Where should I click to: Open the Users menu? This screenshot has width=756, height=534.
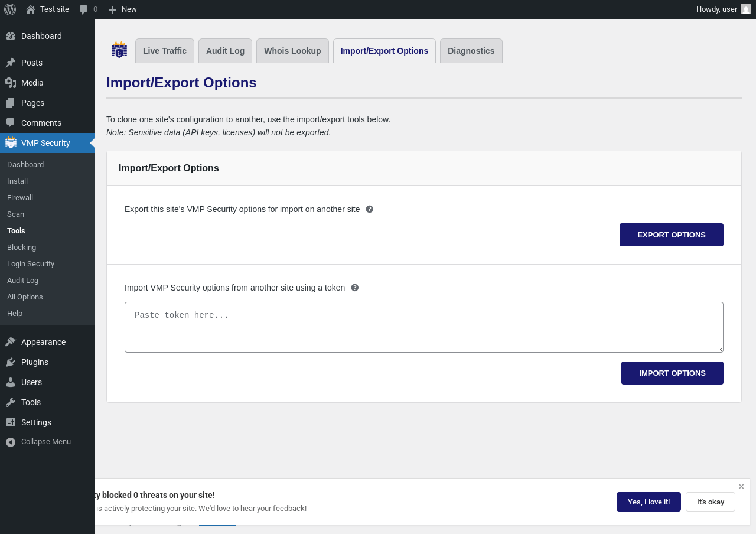pos(47,382)
